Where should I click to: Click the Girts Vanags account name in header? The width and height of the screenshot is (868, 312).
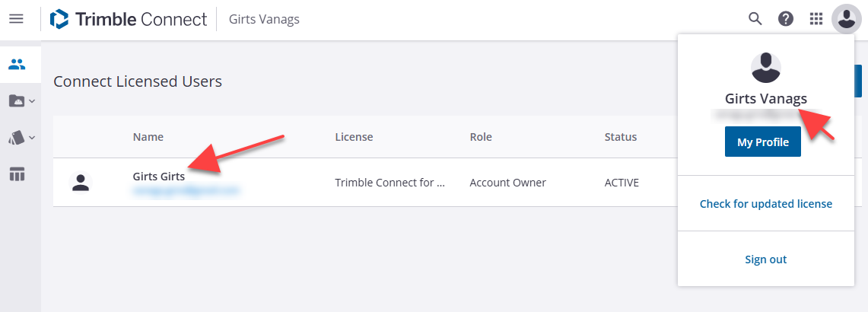point(264,19)
